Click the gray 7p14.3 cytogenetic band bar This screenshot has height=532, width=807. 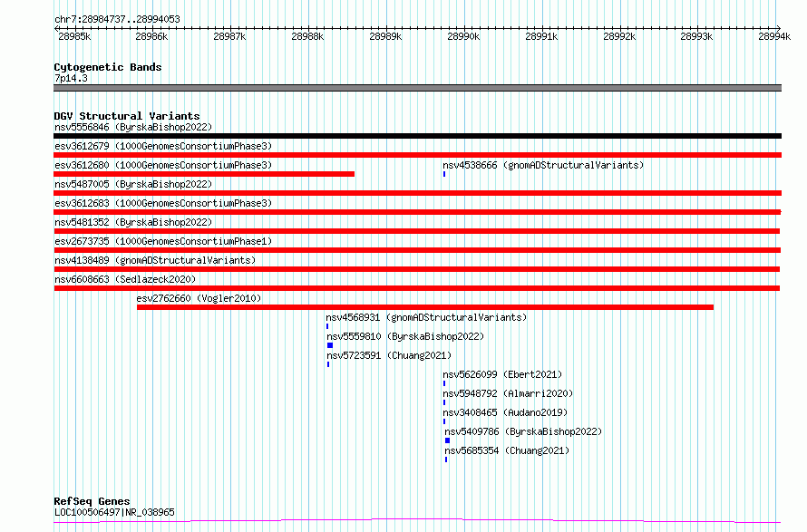pyautogui.click(x=417, y=88)
